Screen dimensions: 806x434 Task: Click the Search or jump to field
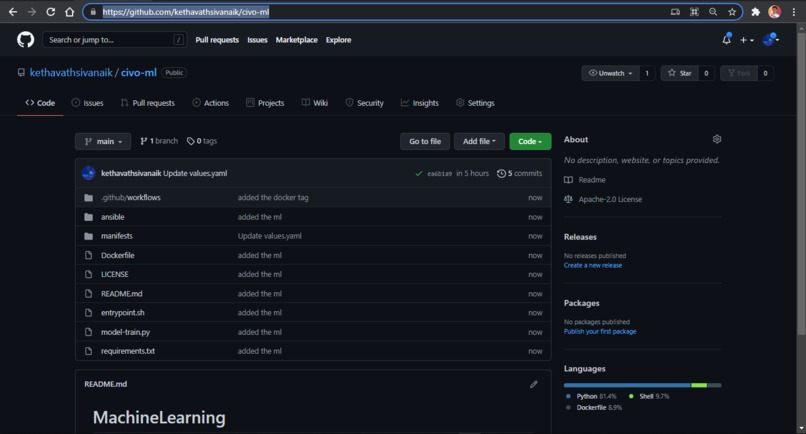coord(114,40)
